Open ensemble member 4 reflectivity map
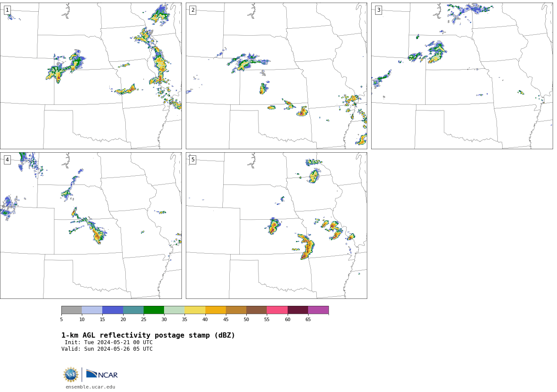This screenshot has width=557, height=392. tap(91, 225)
